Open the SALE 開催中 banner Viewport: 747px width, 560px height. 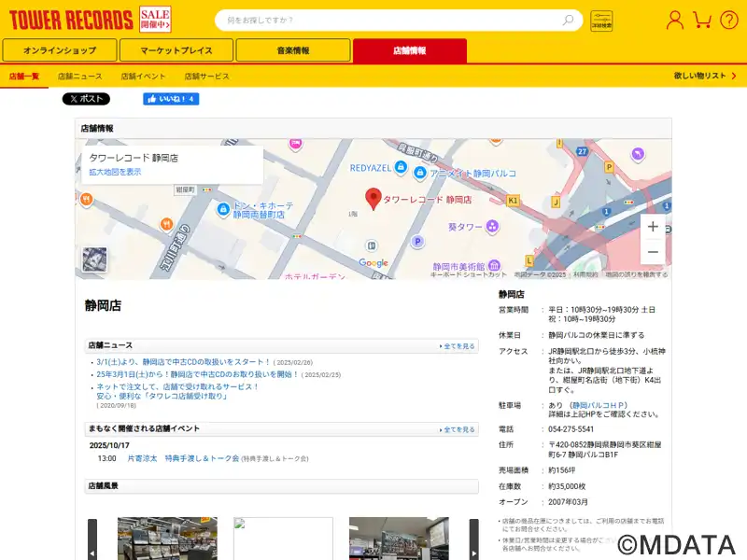click(155, 20)
